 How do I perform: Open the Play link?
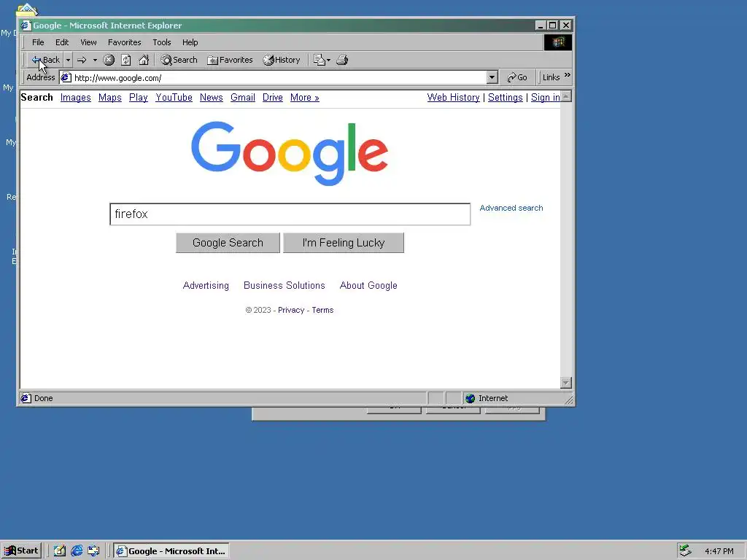138,97
